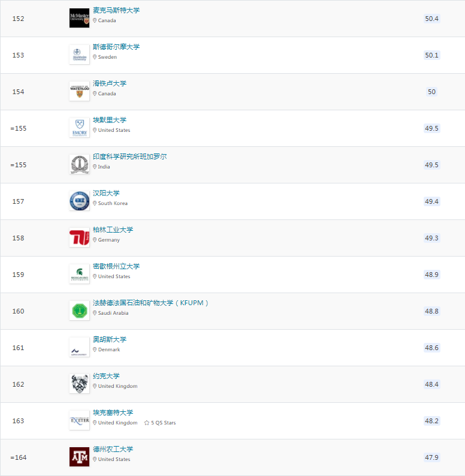Open the 印度科学研究所班加罗尔 link
The image size is (465, 476).
coord(129,156)
